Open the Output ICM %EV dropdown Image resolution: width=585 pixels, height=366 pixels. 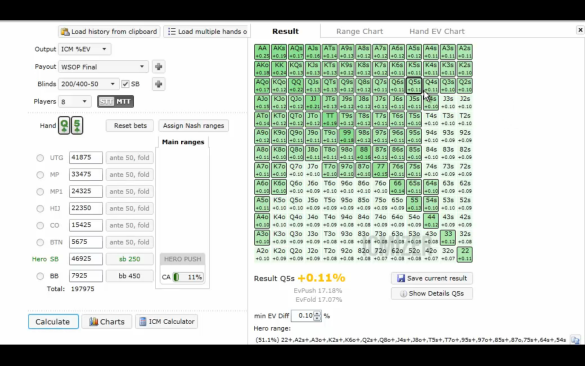[x=85, y=49]
